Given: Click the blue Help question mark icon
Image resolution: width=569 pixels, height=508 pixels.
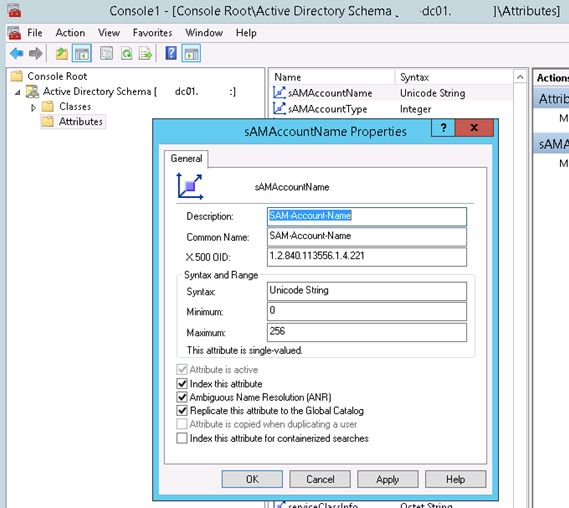Looking at the screenshot, I should click(x=171, y=53).
